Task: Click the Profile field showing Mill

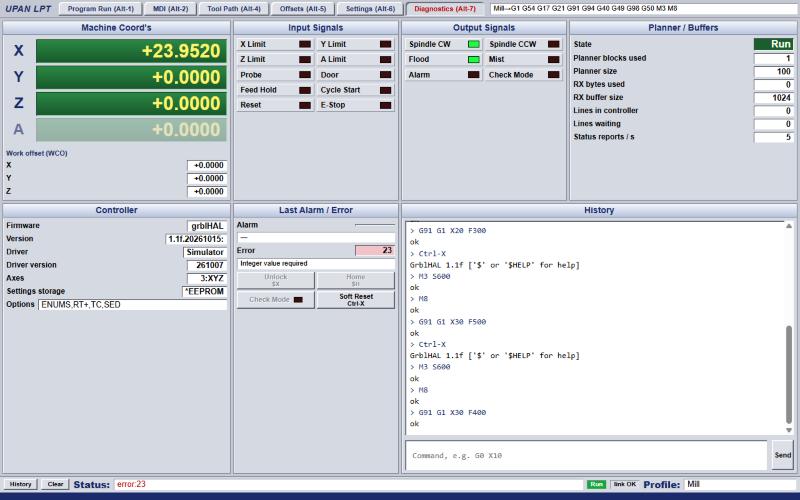Action: coord(740,484)
